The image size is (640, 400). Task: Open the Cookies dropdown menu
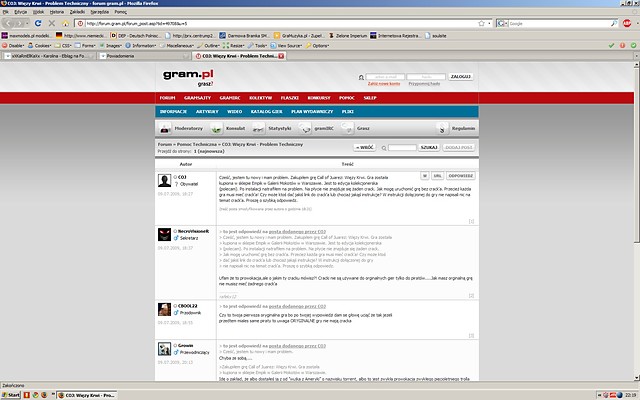(x=40, y=46)
